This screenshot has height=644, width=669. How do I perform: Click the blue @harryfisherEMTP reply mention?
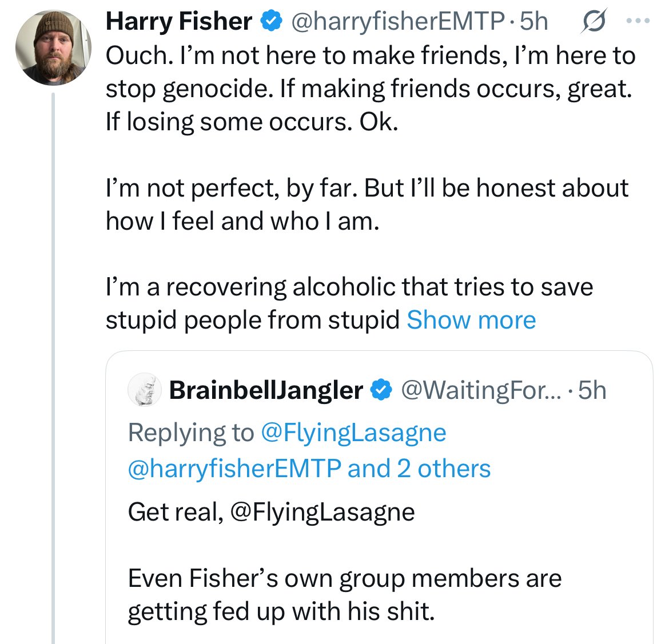pos(234,469)
